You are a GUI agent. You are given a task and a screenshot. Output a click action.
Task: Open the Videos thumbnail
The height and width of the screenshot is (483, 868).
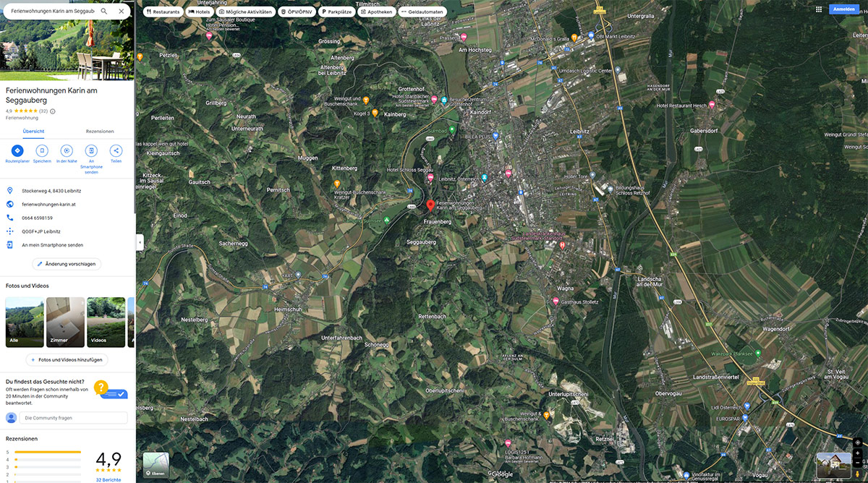106,322
